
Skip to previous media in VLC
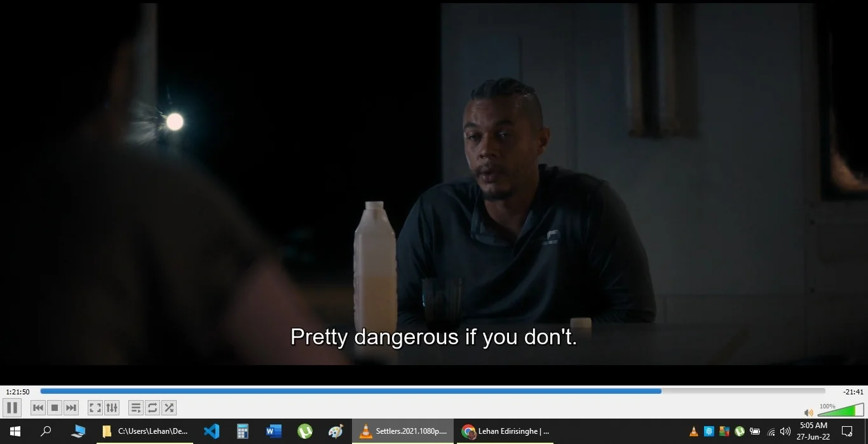(x=38, y=408)
